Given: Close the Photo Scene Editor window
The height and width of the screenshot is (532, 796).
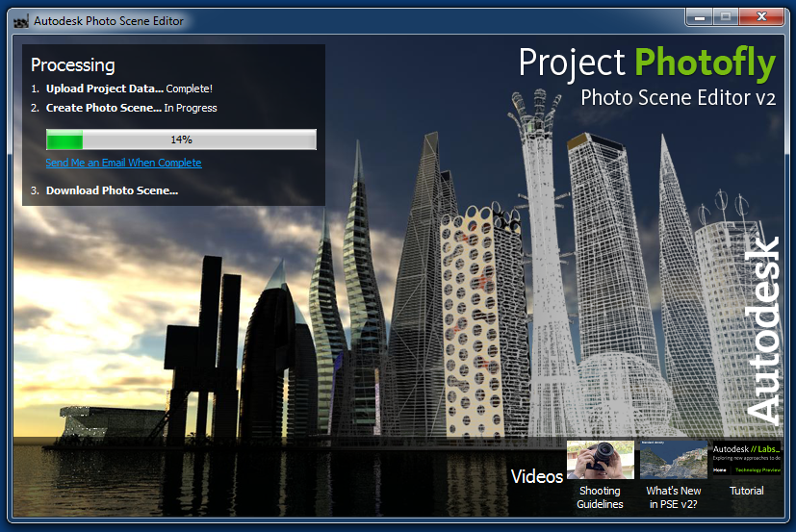Looking at the screenshot, I should (761, 16).
